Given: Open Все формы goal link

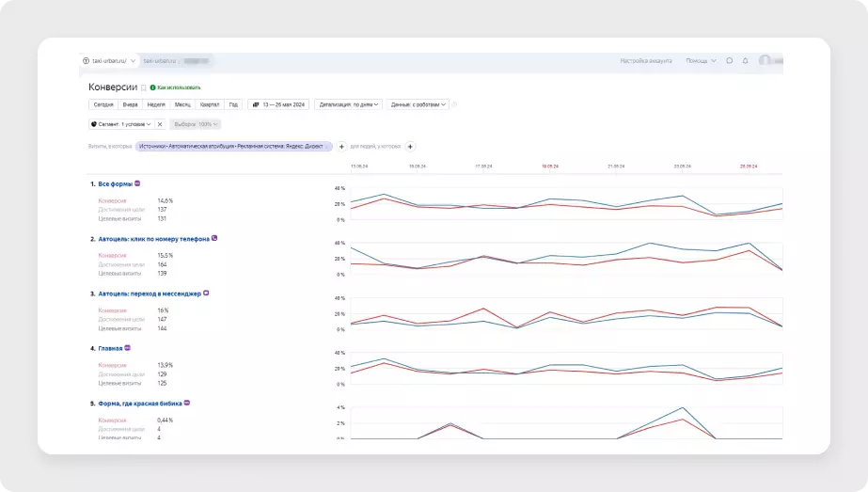Looking at the screenshot, I should (x=115, y=184).
